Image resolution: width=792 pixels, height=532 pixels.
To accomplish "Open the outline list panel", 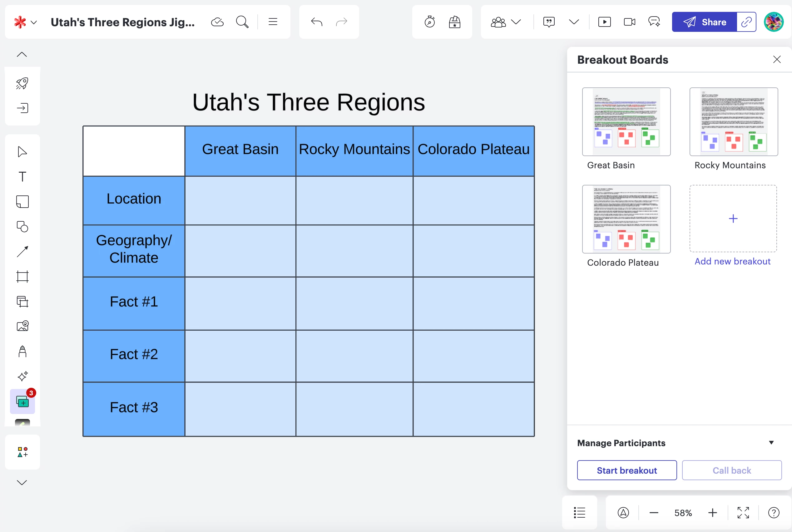I will coord(580,513).
